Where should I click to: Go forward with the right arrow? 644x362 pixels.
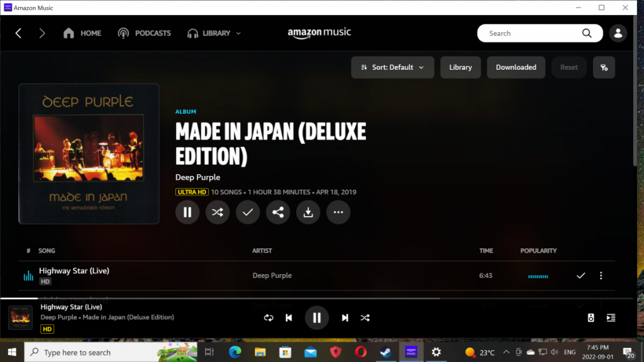(42, 33)
